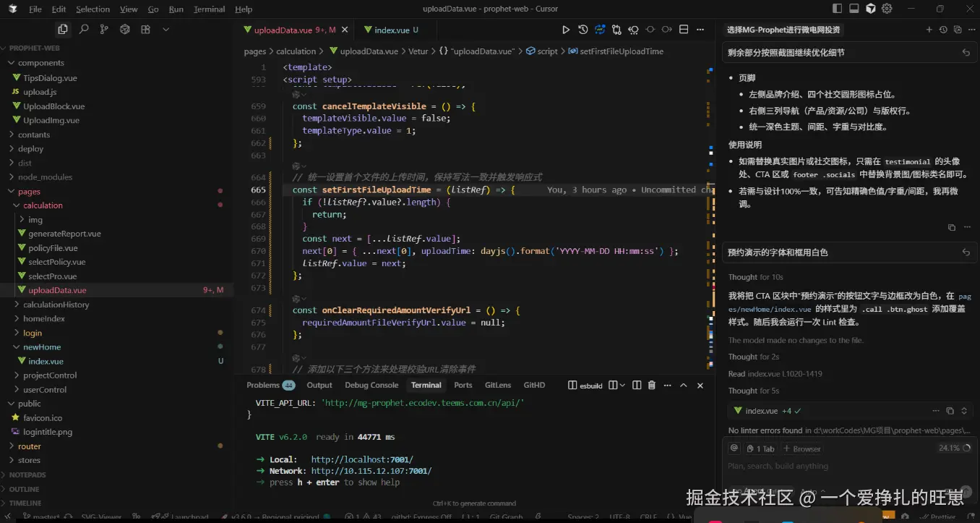Screen dimensions: 980x523
Task: Open the File menu
Action: click(35, 9)
